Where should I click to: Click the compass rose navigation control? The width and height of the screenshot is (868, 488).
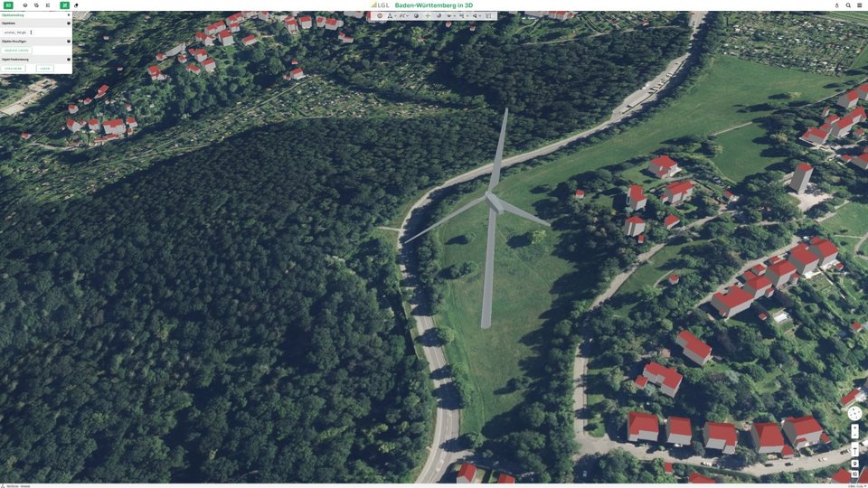tap(854, 413)
